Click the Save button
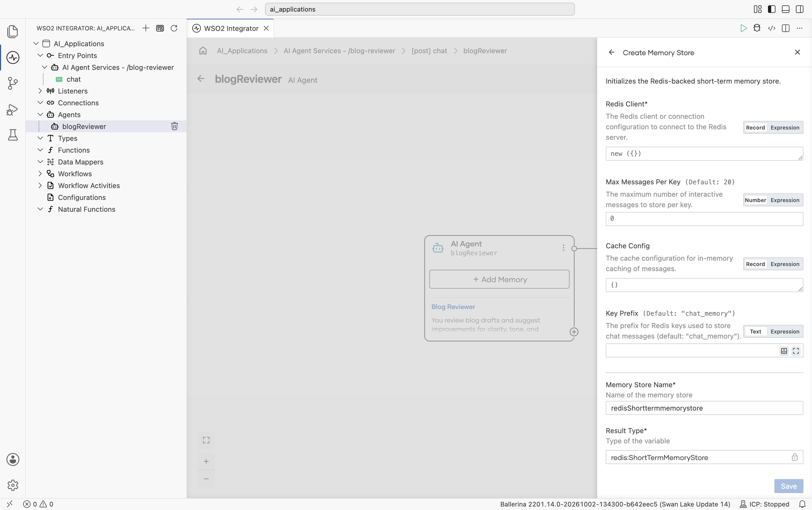Screen dimensions: 812x510 tap(788, 486)
